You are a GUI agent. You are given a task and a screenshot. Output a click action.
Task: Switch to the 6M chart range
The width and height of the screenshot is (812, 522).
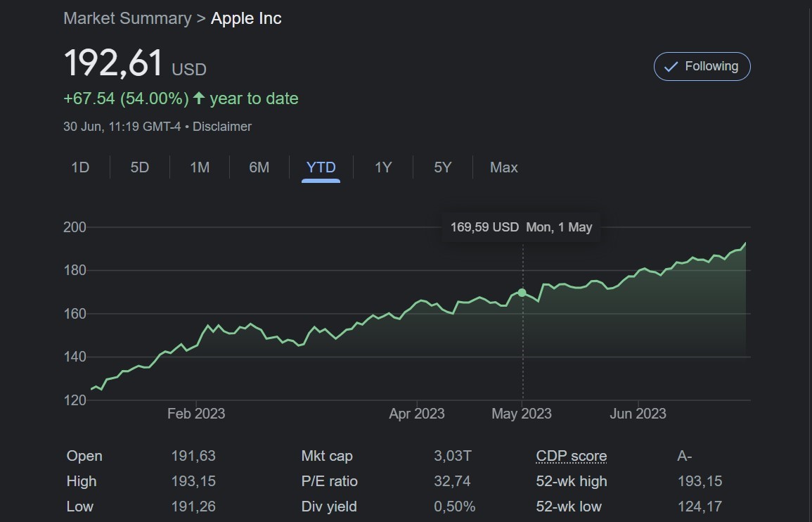point(259,167)
